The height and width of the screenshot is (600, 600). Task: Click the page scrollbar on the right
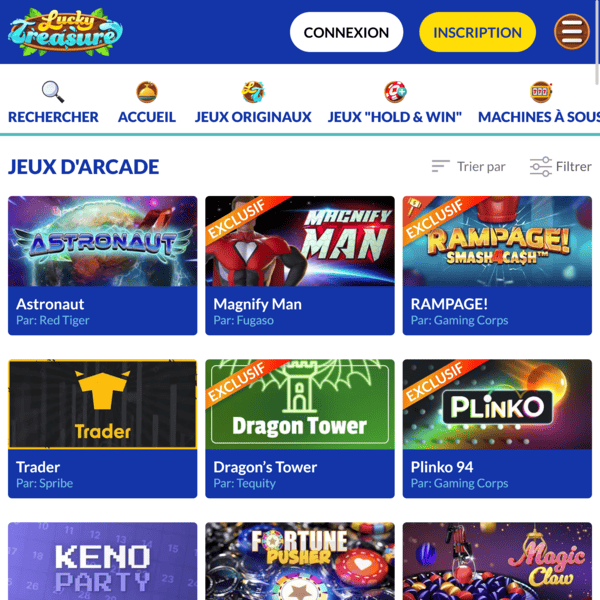click(597, 42)
